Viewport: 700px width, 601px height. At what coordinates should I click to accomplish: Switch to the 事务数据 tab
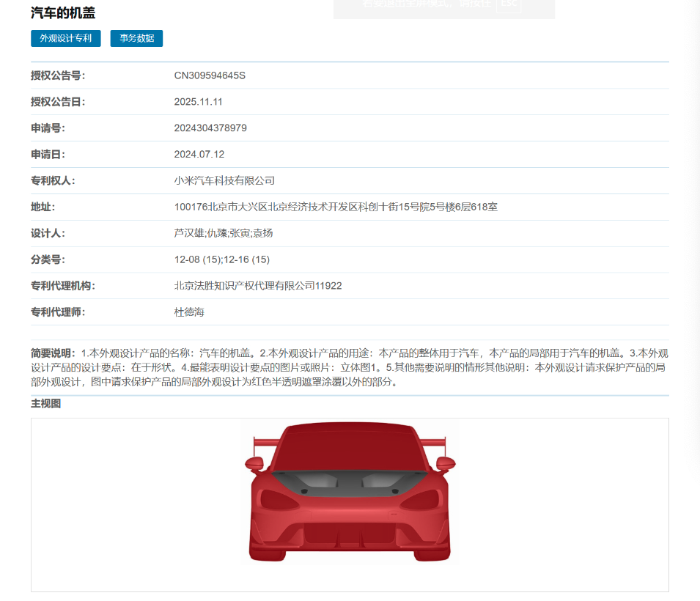coord(136,38)
